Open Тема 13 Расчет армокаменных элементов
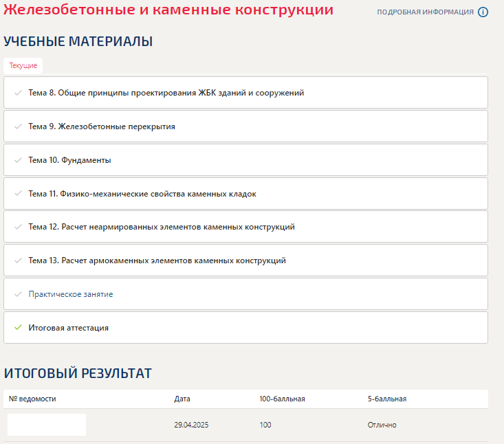The image size is (504, 444). 245,260
